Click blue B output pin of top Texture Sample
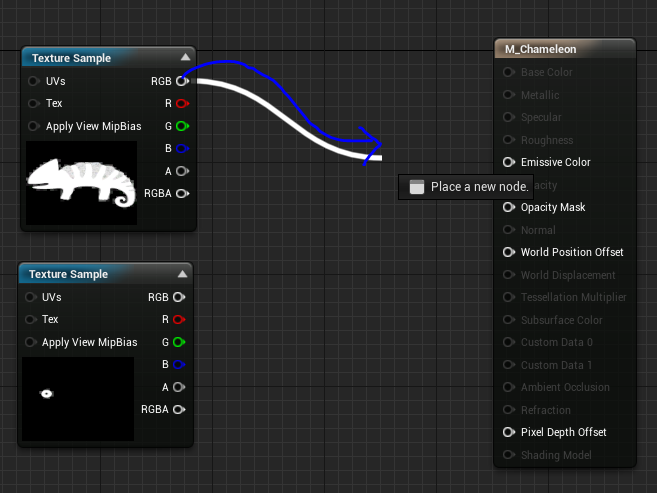The image size is (657, 493). (x=182, y=148)
